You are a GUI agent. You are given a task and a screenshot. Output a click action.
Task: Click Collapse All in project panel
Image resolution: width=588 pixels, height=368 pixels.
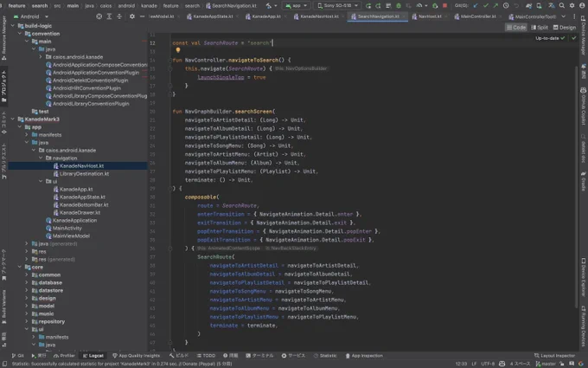click(119, 16)
